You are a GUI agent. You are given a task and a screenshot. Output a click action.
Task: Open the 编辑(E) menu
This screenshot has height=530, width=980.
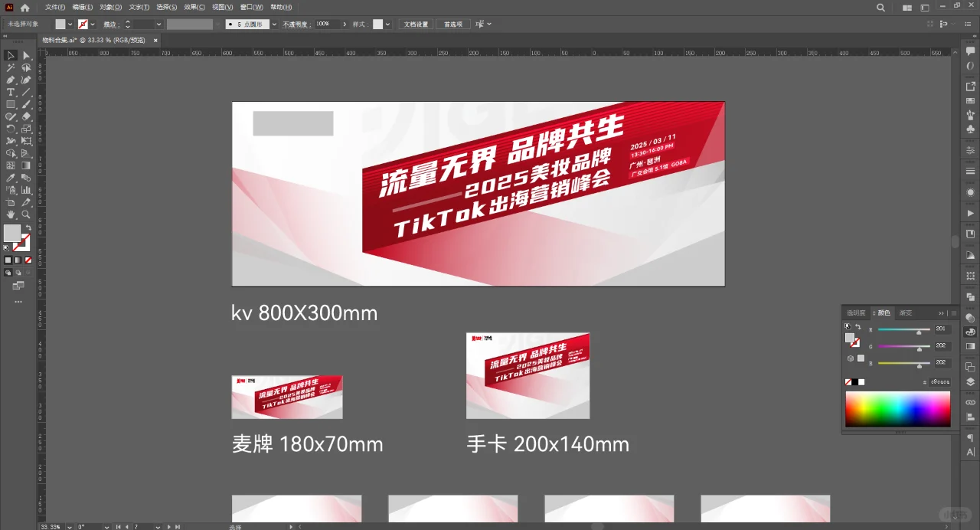pyautogui.click(x=82, y=7)
